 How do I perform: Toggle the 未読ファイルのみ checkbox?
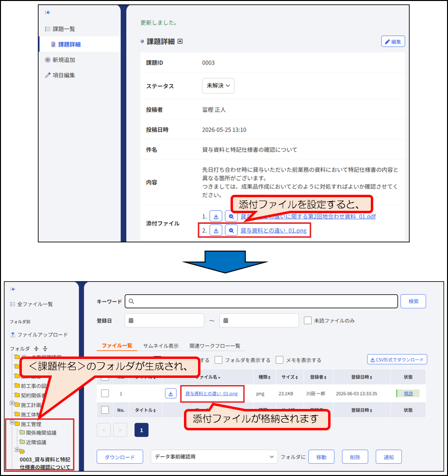[308, 321]
